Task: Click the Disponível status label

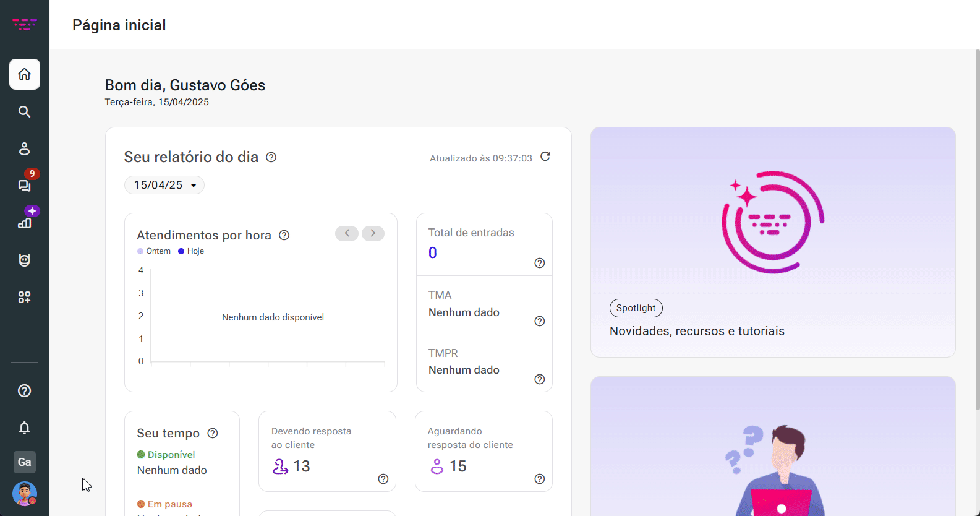Action: pos(166,455)
